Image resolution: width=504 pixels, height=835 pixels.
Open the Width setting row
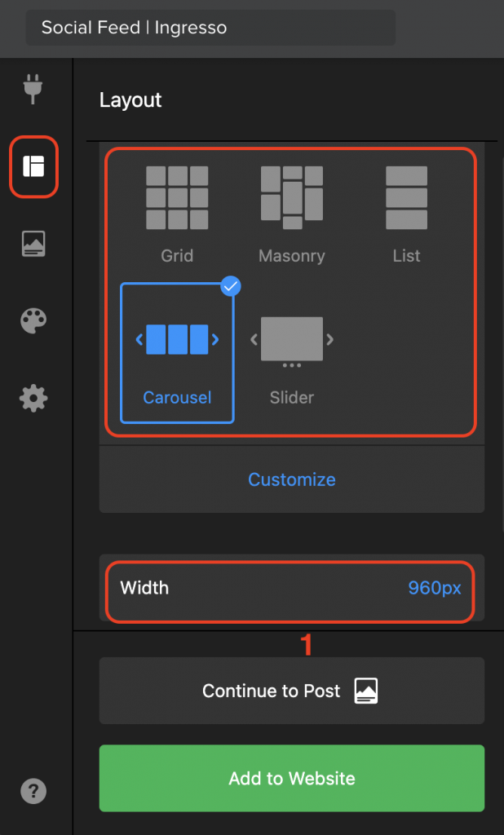[x=291, y=588]
